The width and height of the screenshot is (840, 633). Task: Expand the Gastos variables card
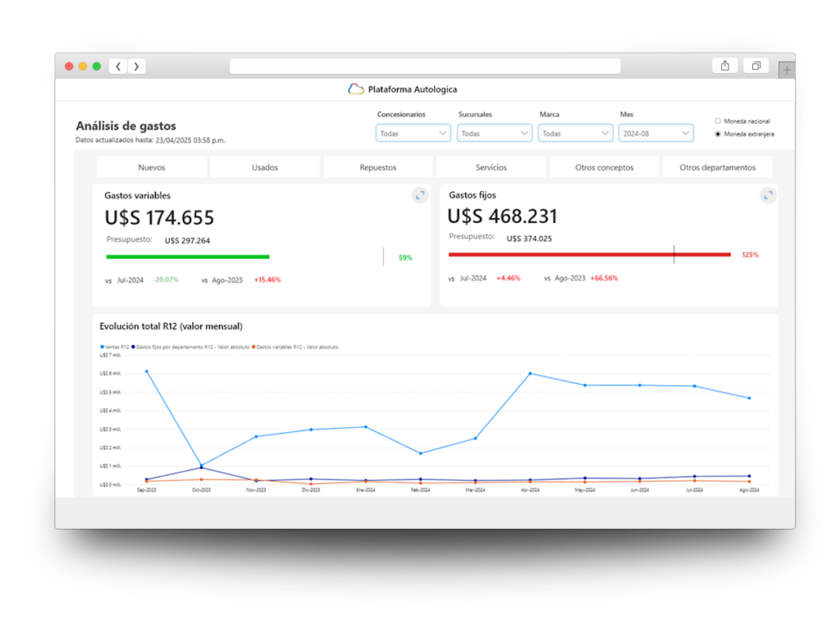coord(420,195)
